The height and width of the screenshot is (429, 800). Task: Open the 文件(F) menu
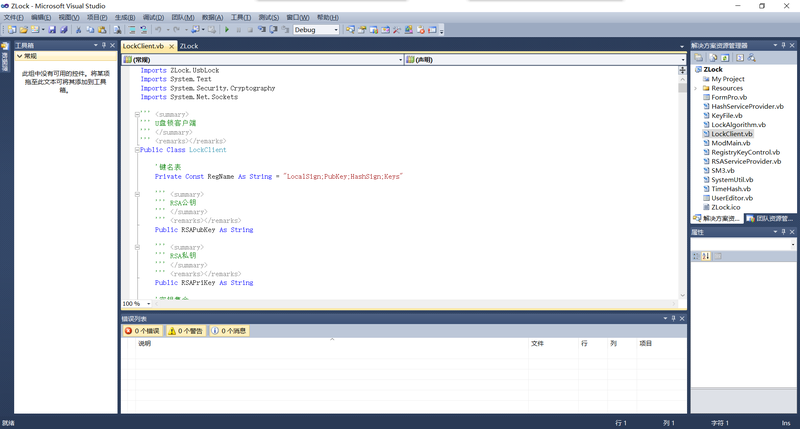point(14,17)
